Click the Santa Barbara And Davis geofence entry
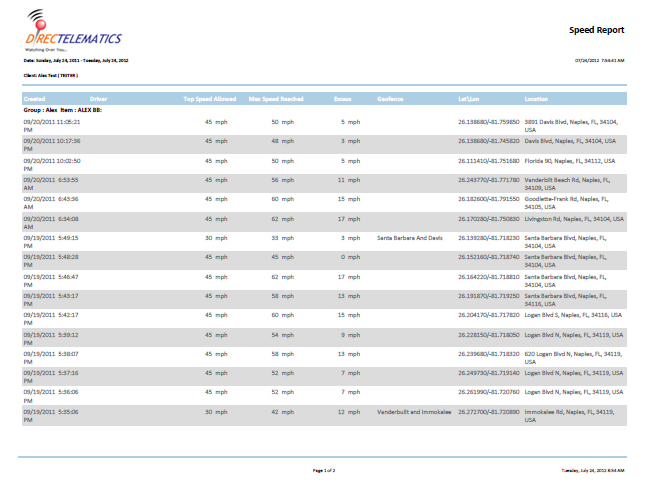This screenshot has width=647, height=499. click(409, 238)
